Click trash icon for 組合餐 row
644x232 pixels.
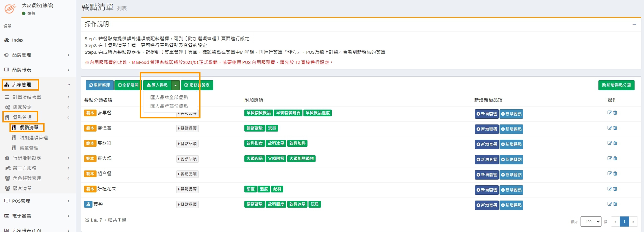(615, 173)
